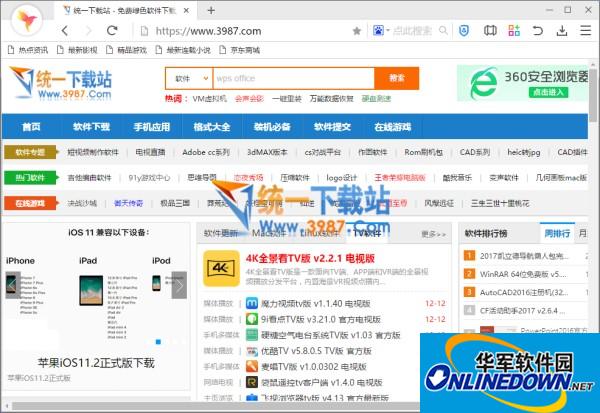Open the 热点资讯 bookmark

(28, 49)
